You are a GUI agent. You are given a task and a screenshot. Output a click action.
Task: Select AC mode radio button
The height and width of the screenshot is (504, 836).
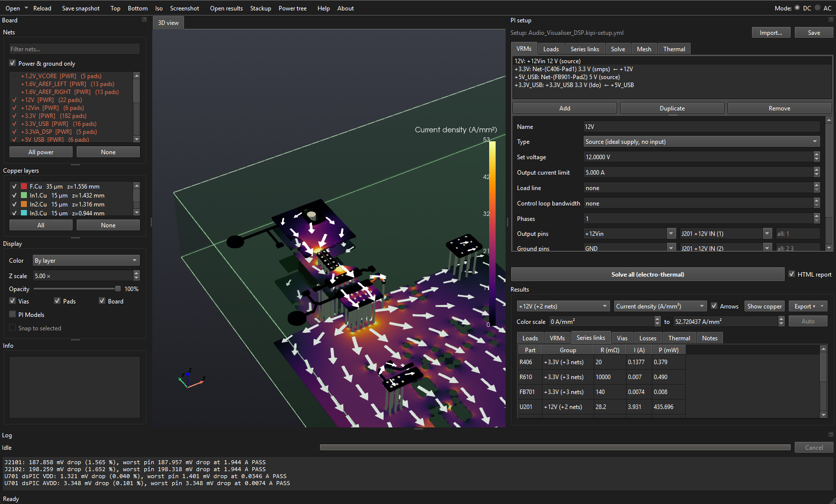(817, 8)
